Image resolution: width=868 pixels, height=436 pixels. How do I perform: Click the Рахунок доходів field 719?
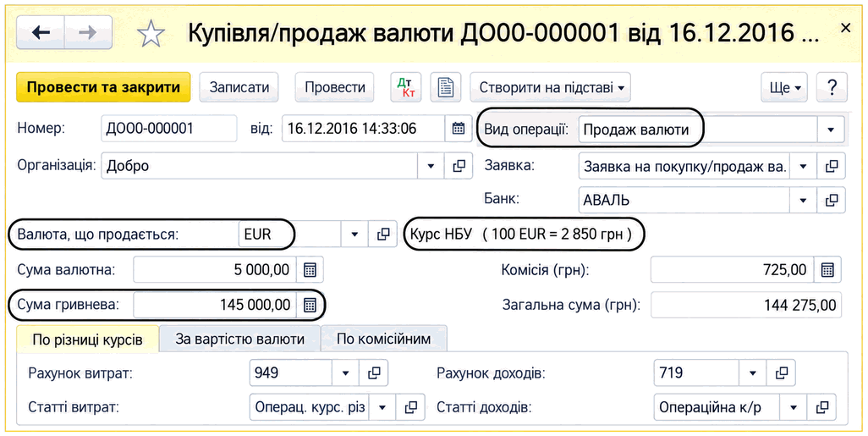(x=696, y=373)
